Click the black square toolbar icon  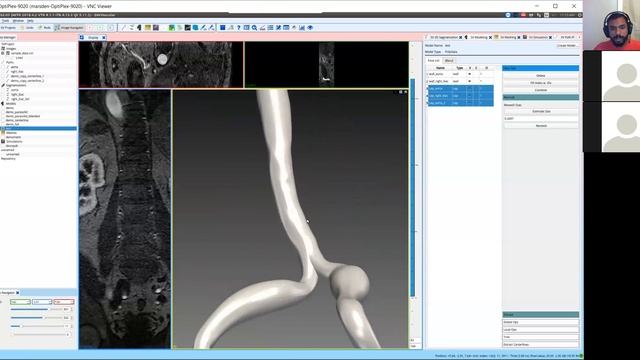[x=187, y=28]
